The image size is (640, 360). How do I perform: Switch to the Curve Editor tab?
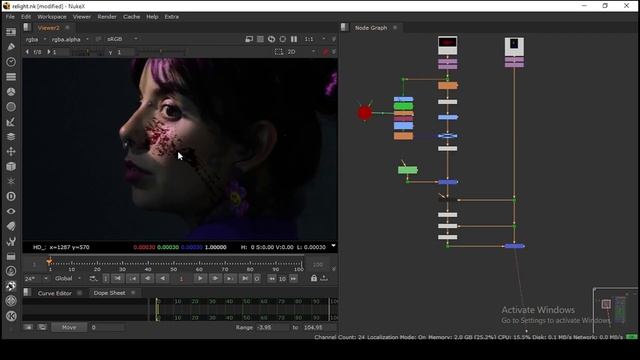[54, 293]
